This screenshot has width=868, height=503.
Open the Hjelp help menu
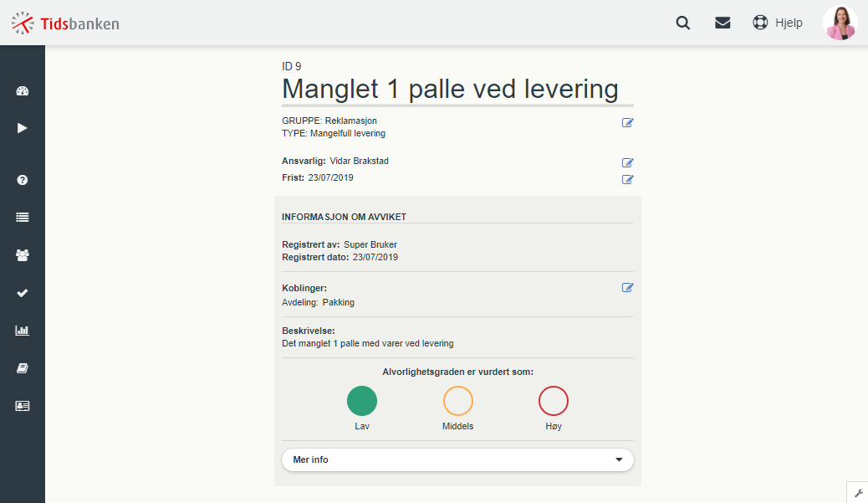tap(777, 23)
